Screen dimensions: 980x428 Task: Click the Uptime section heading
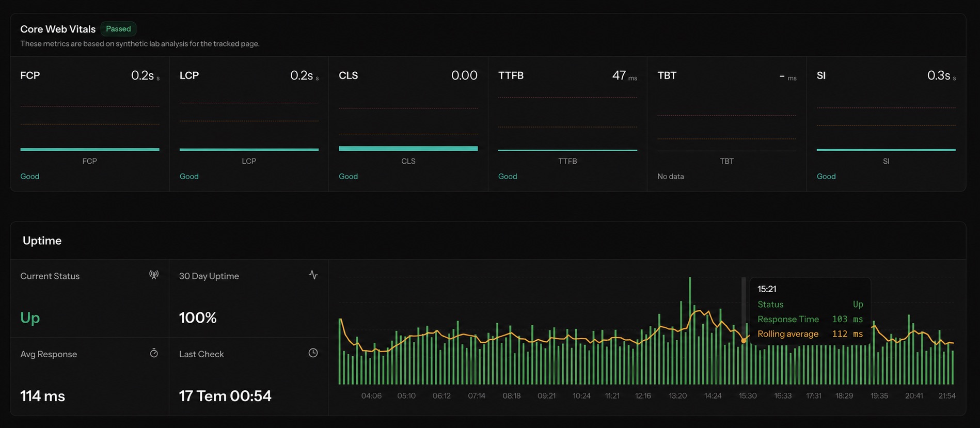tap(42, 241)
